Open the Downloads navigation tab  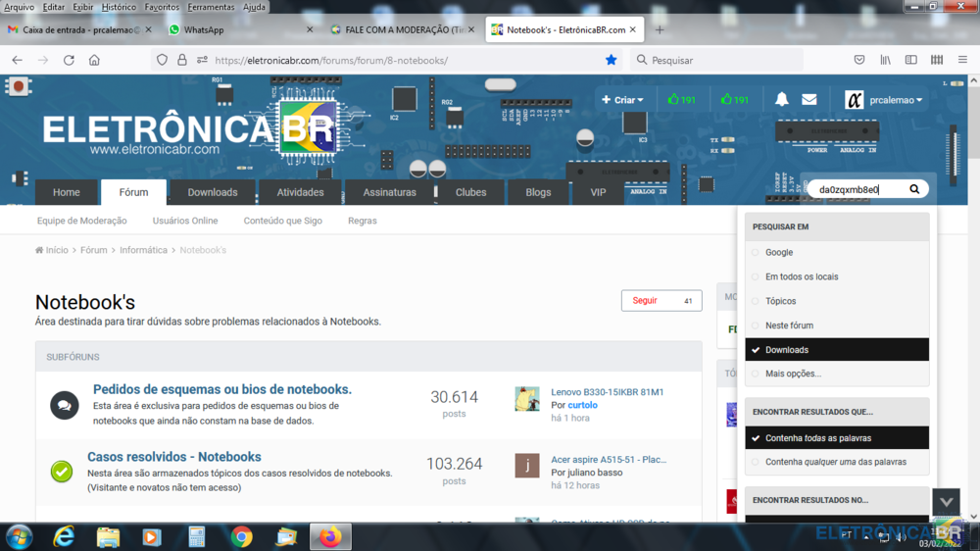[x=213, y=192]
